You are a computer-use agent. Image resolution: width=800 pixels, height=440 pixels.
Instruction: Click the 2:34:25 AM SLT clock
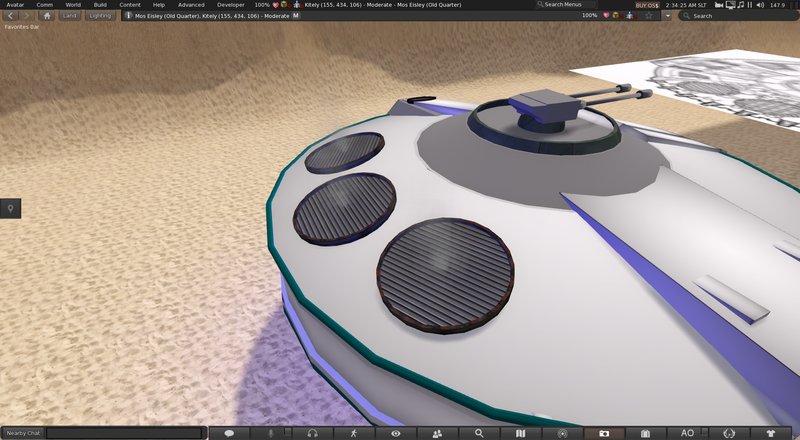point(688,5)
